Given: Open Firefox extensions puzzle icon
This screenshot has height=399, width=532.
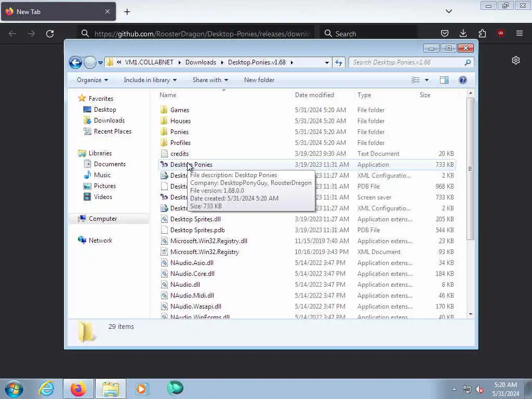Looking at the screenshot, I should 482,33.
